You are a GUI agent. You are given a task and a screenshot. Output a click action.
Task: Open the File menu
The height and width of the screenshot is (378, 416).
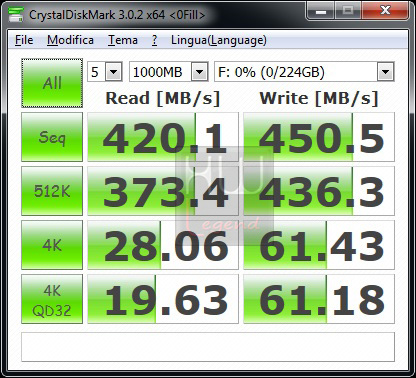(x=24, y=40)
